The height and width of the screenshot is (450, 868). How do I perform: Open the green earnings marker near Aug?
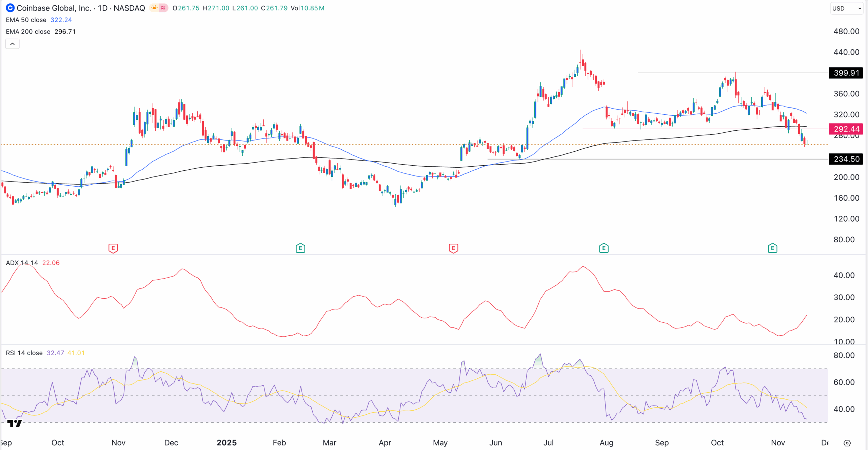(x=604, y=248)
